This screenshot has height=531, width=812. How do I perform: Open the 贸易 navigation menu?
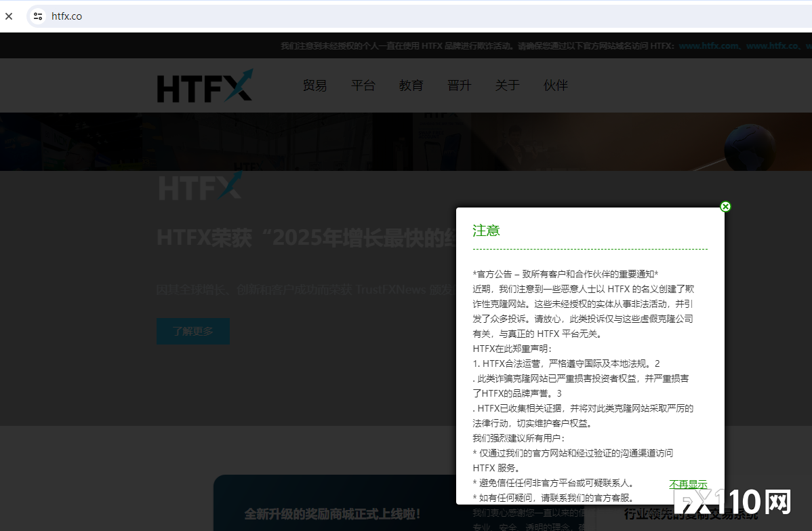pos(314,85)
